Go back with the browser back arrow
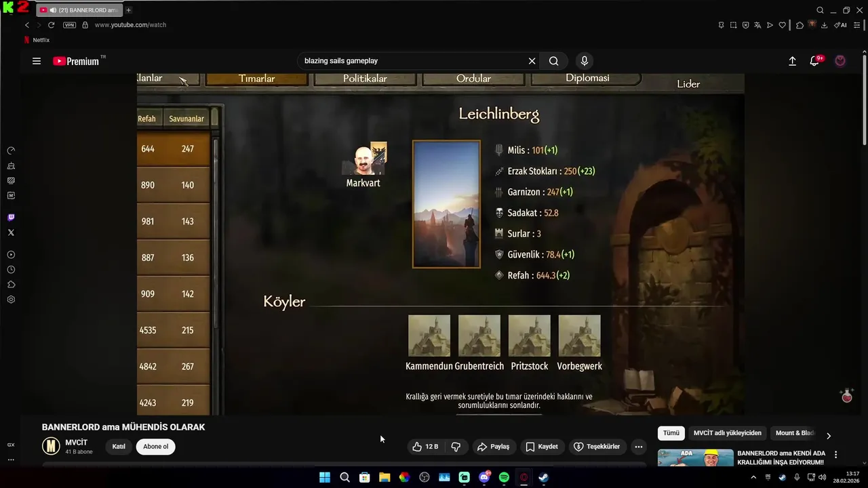The image size is (868, 488). tap(27, 25)
